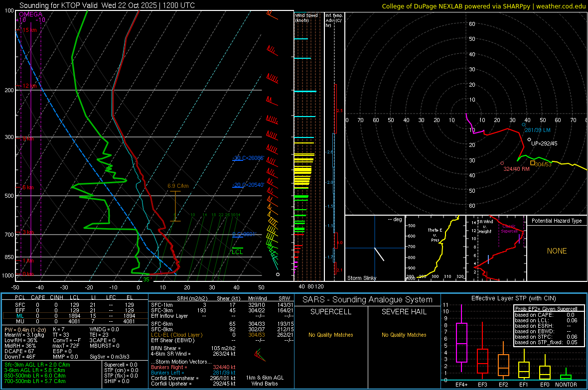The height and width of the screenshot is (390, 588).
Task: Click the 'NONE' hazard type text
Action: click(557, 251)
